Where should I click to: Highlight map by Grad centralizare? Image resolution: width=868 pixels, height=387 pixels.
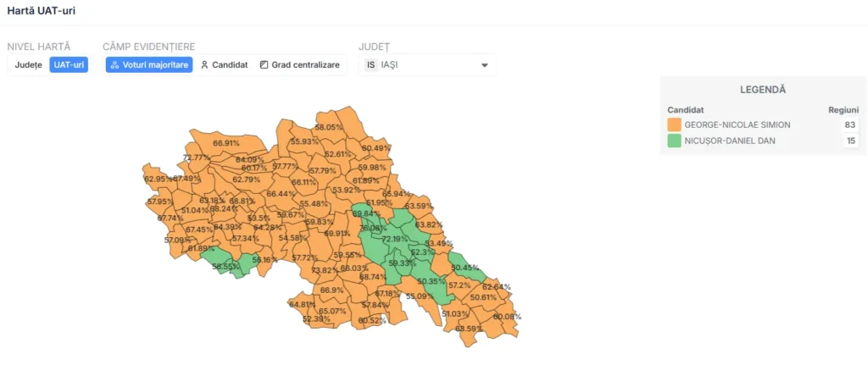coord(300,64)
